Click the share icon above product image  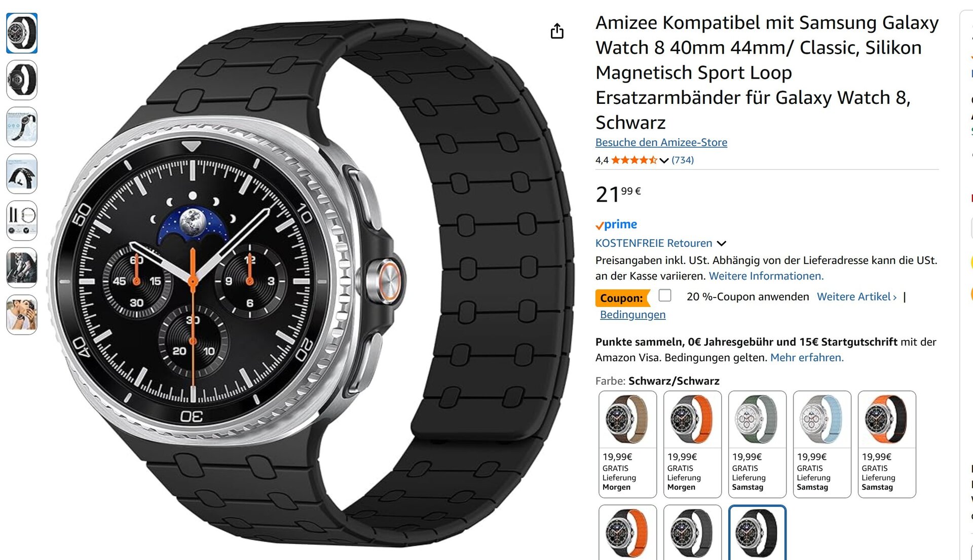pos(557,31)
